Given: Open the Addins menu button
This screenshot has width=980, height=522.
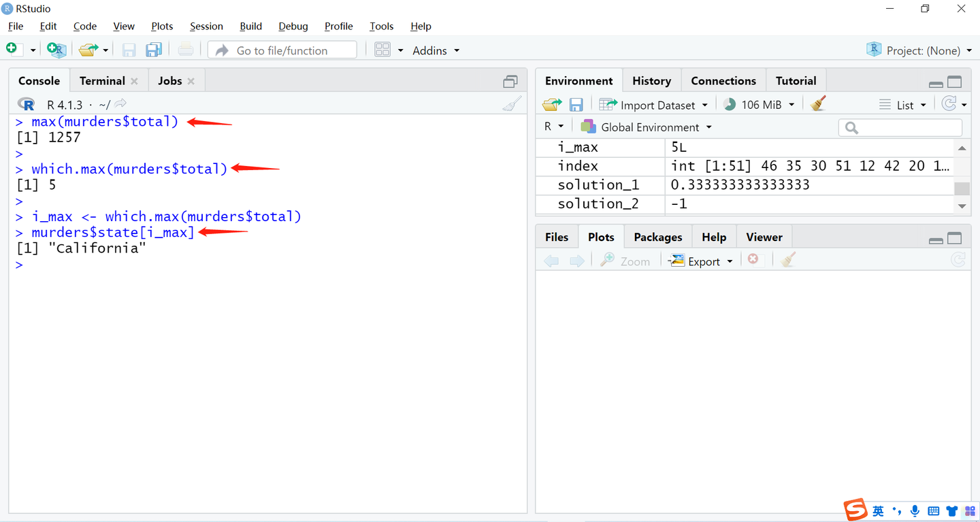Looking at the screenshot, I should (436, 50).
